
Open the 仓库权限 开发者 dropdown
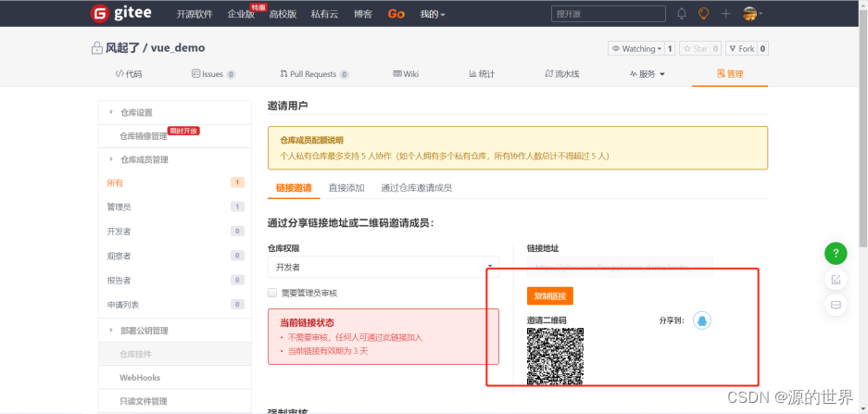384,267
